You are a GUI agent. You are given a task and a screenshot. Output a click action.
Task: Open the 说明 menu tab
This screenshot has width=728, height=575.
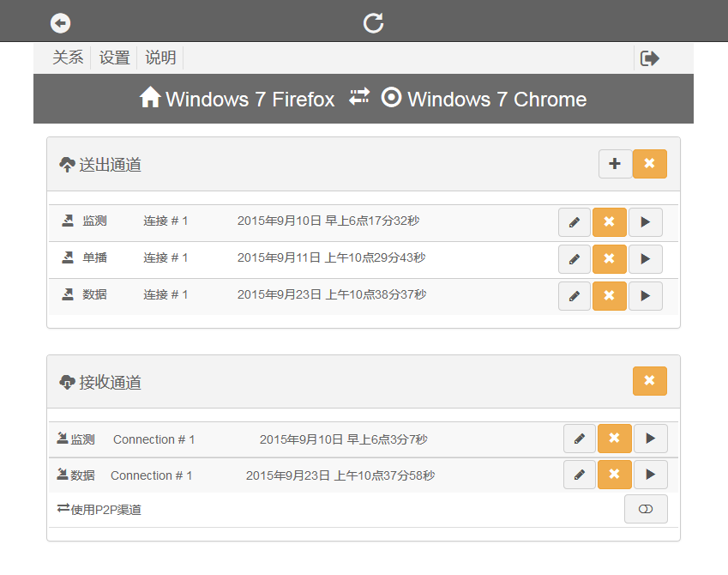[160, 57]
